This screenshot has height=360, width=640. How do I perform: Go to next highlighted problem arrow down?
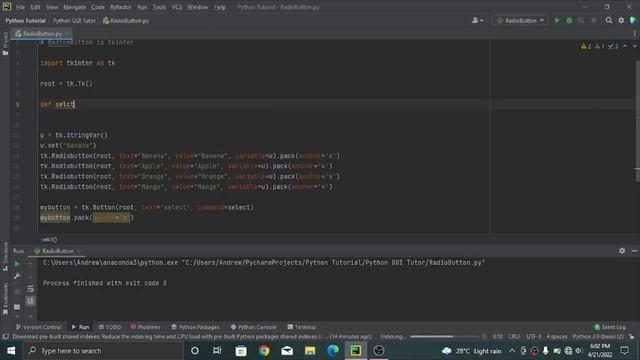pyautogui.click(x=635, y=47)
